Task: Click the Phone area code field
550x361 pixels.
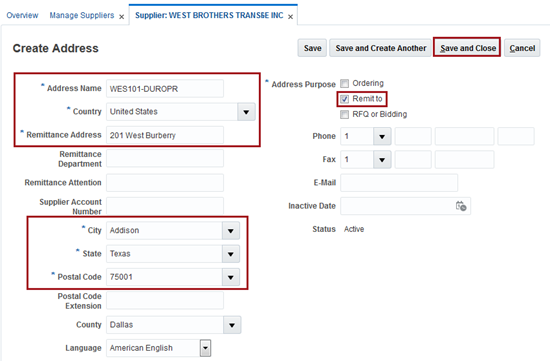Action: click(x=413, y=136)
